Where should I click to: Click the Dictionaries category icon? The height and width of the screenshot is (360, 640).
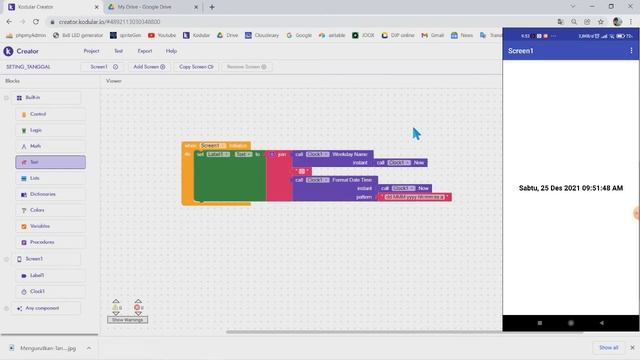click(x=24, y=195)
